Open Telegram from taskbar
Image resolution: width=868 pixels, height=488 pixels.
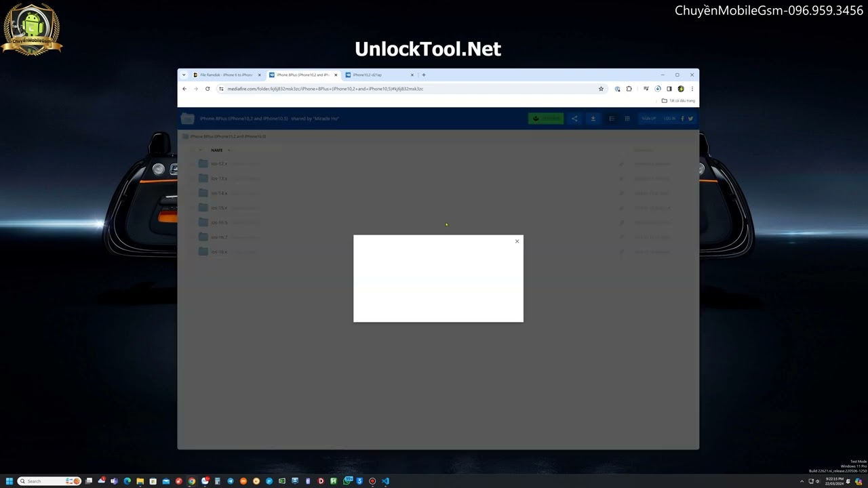point(231,481)
